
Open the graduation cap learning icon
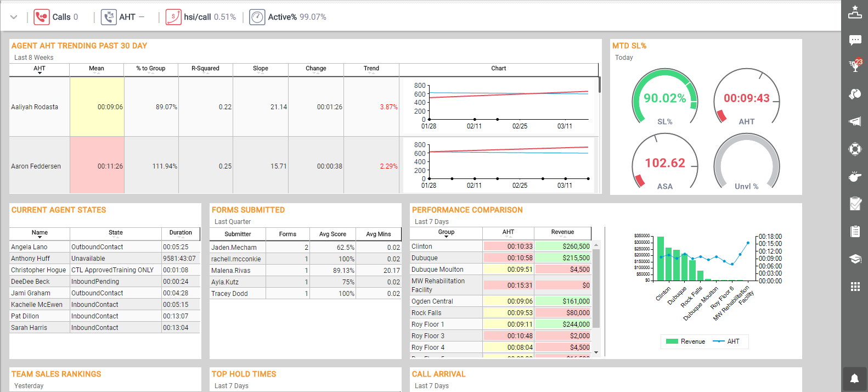click(x=855, y=259)
